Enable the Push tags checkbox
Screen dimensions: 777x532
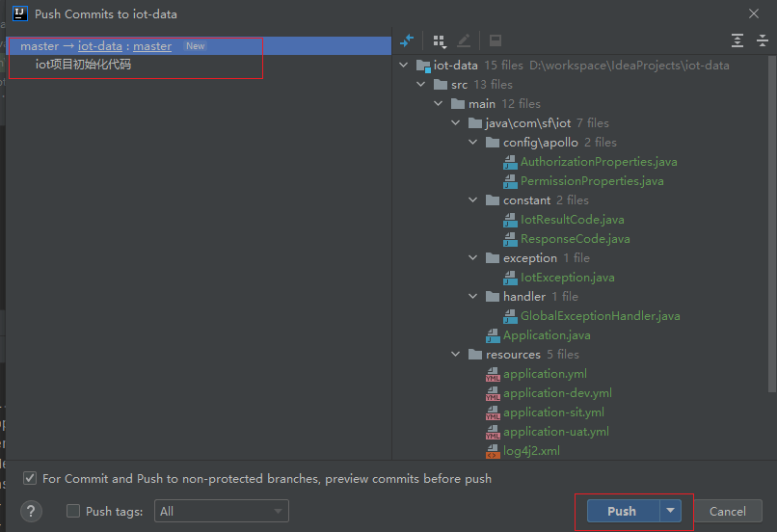(73, 511)
